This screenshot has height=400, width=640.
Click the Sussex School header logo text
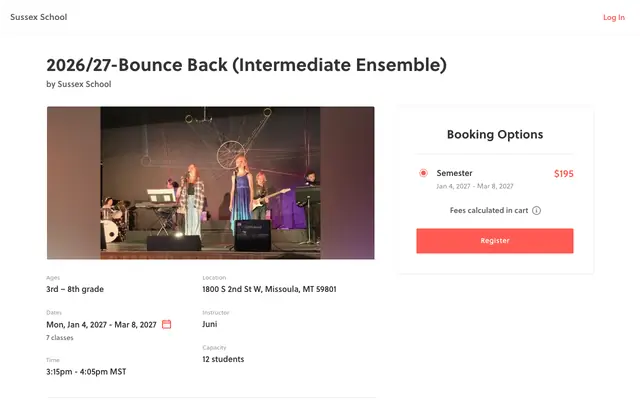tap(39, 17)
